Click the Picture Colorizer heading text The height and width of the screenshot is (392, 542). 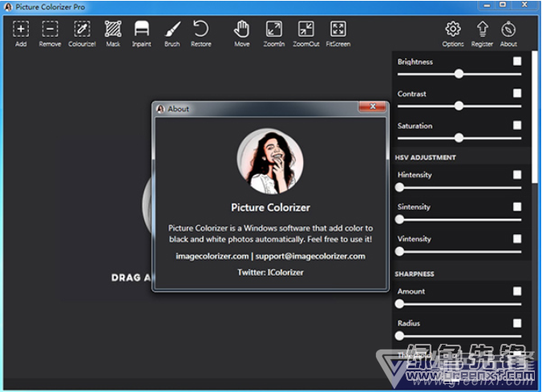270,208
